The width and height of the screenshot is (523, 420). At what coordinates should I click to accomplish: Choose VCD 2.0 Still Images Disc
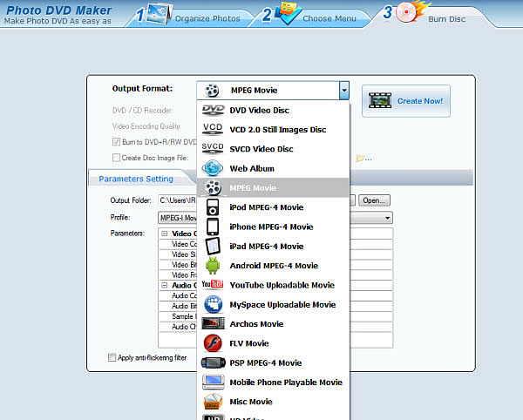[x=273, y=130]
